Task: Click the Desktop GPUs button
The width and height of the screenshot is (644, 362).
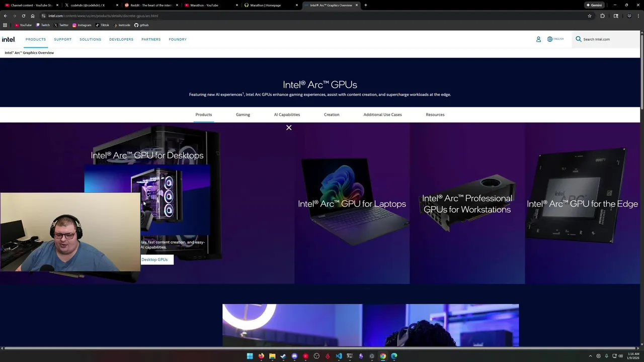Action: 156,259
